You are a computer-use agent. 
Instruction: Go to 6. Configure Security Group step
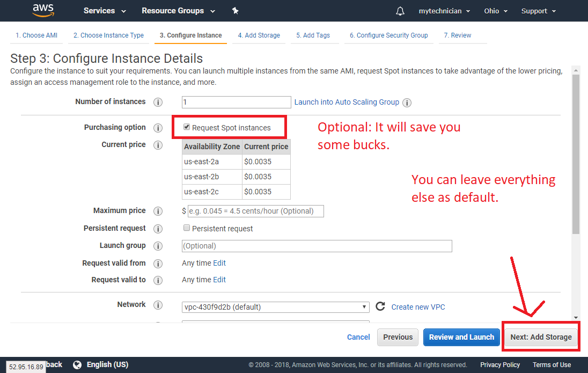click(x=389, y=35)
